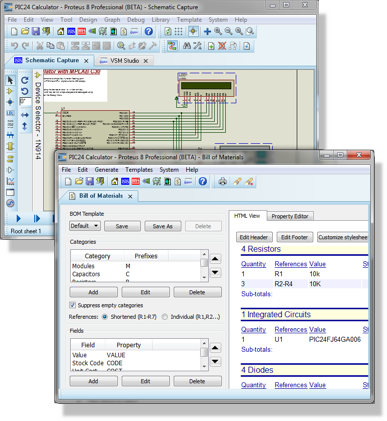
Task: Select the Junction dot mode tool
Action: [10, 102]
